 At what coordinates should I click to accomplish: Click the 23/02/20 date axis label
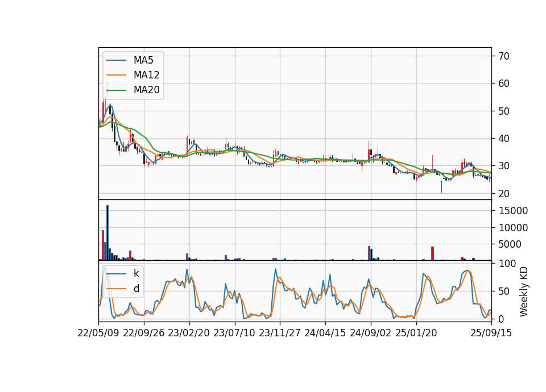[189, 333]
